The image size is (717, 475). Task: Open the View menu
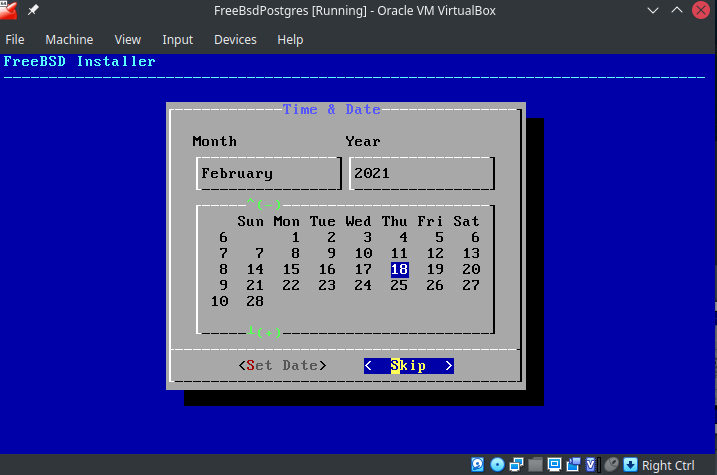point(128,40)
